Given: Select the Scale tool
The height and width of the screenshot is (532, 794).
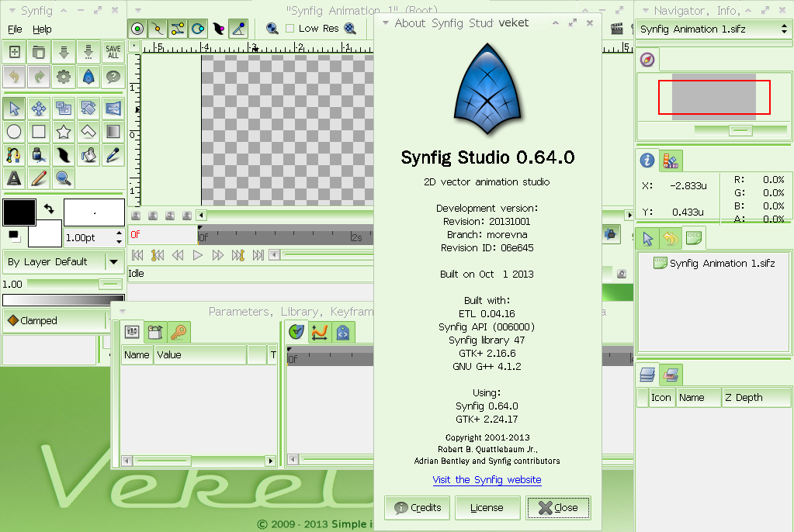Looking at the screenshot, I should (x=64, y=108).
